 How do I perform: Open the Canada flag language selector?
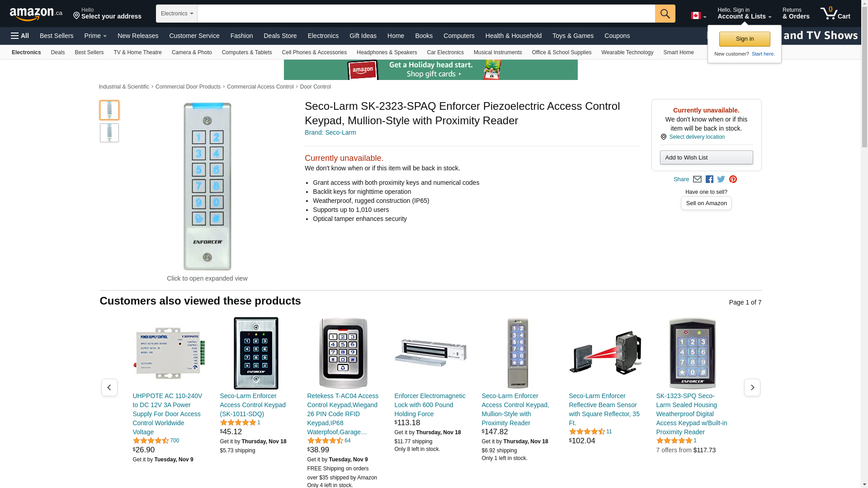coord(698,16)
